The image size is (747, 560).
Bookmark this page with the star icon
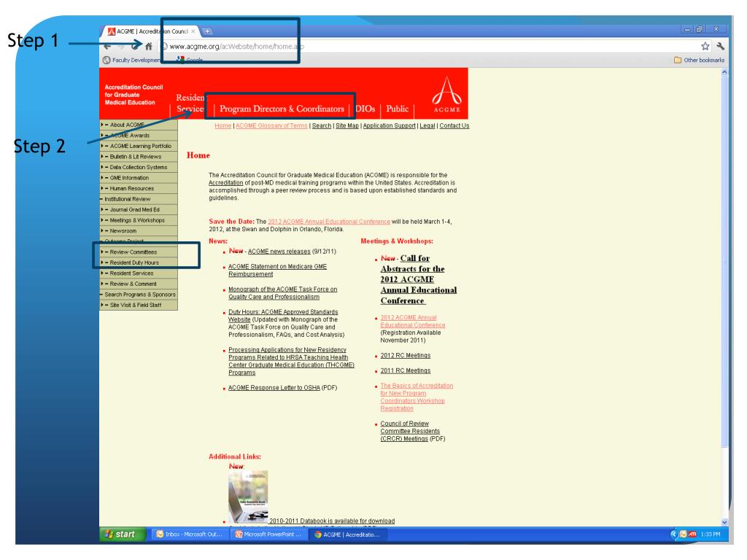click(705, 46)
